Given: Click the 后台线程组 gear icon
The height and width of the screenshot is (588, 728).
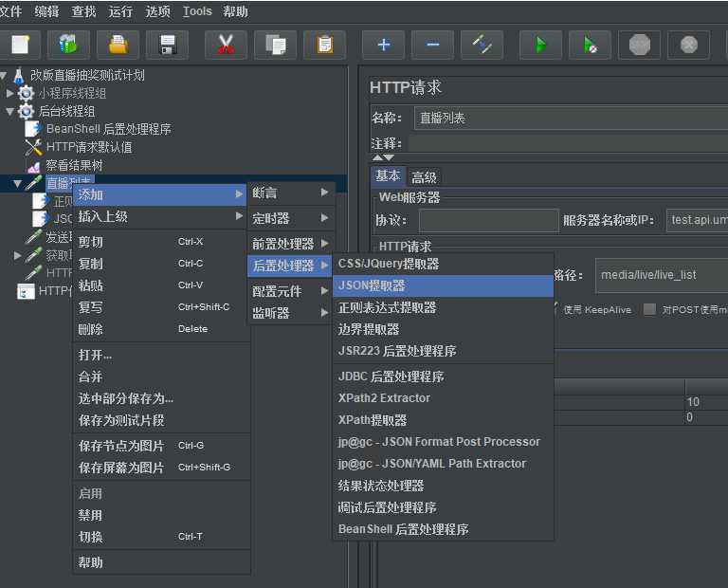Looking at the screenshot, I should click(x=26, y=112).
